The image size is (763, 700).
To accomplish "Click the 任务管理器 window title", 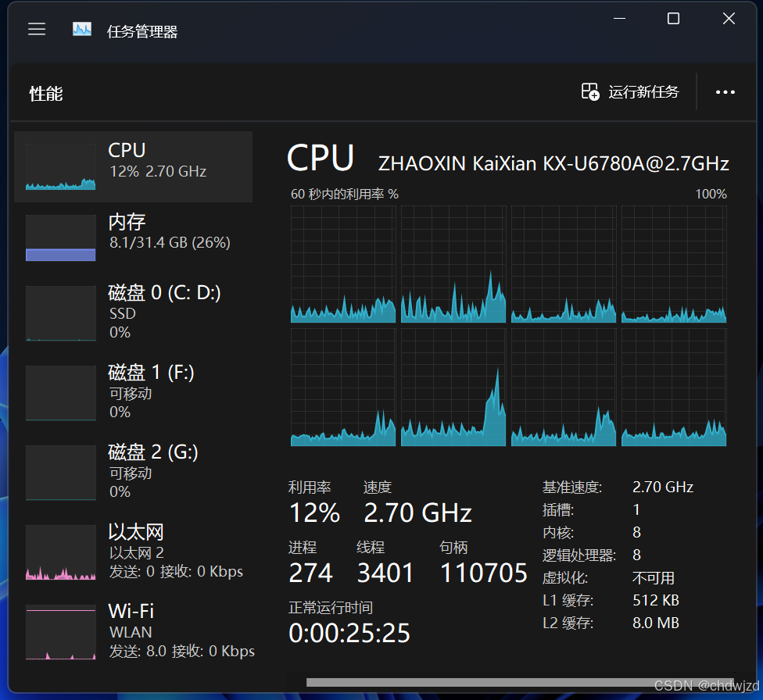I will (142, 31).
